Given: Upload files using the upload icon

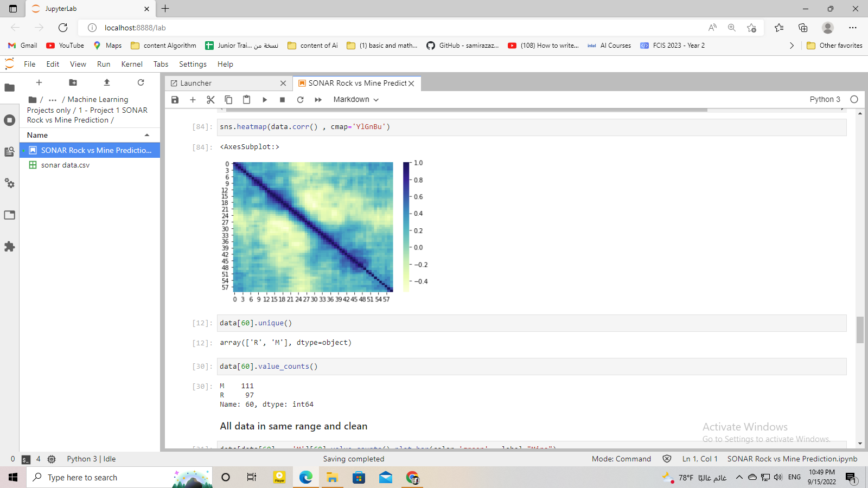Looking at the screenshot, I should (x=107, y=82).
